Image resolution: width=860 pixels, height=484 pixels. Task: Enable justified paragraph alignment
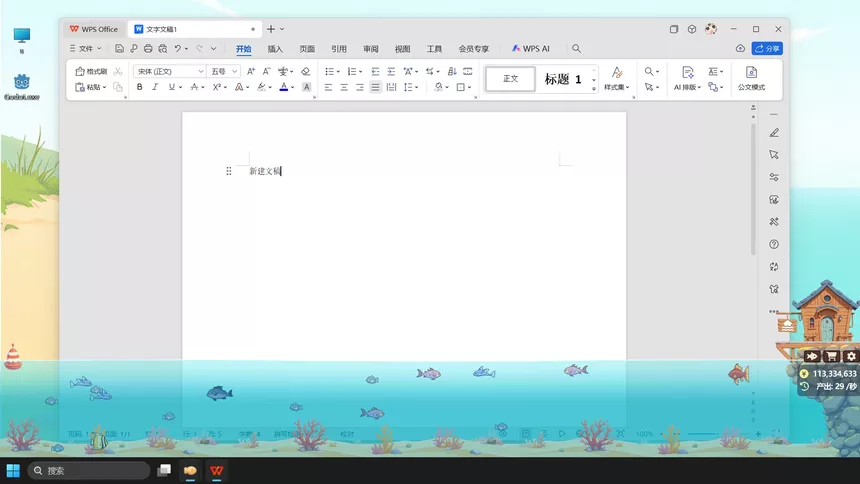[x=375, y=87]
